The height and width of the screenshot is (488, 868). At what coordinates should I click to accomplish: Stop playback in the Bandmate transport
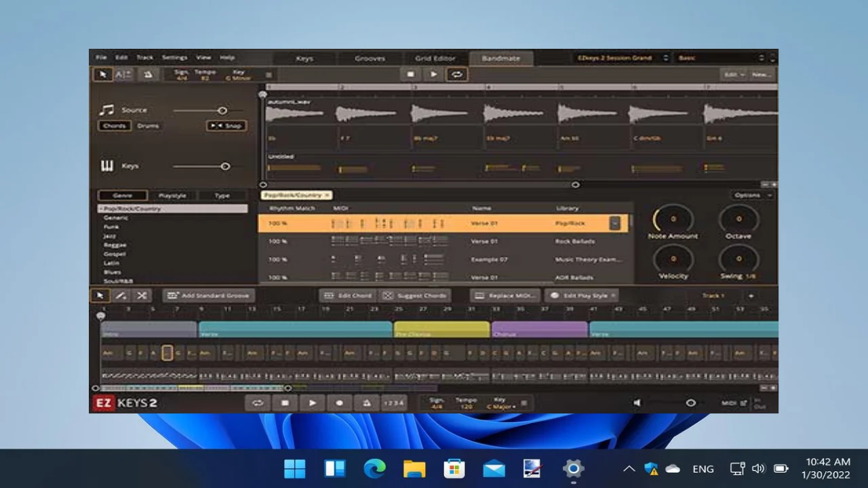[x=410, y=75]
